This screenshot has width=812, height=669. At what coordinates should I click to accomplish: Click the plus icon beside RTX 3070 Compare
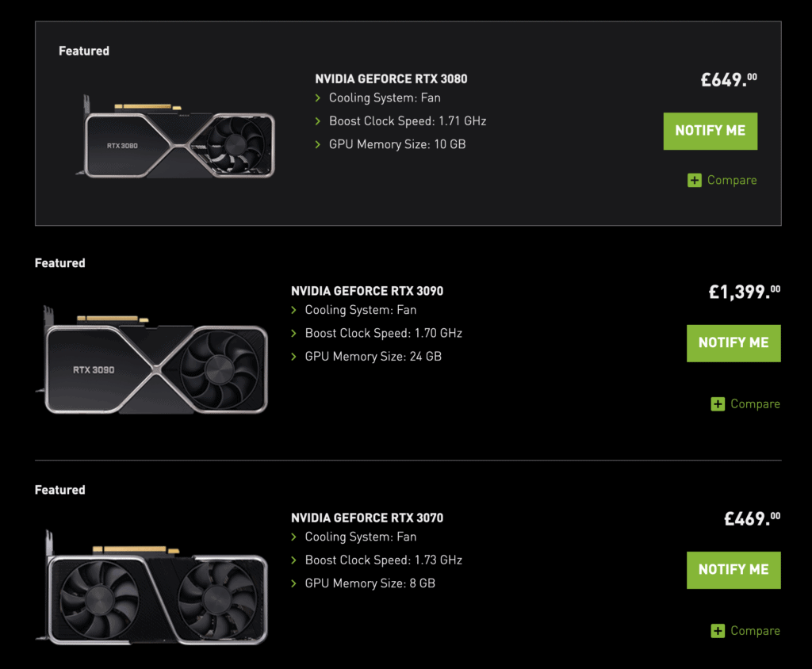(x=718, y=631)
